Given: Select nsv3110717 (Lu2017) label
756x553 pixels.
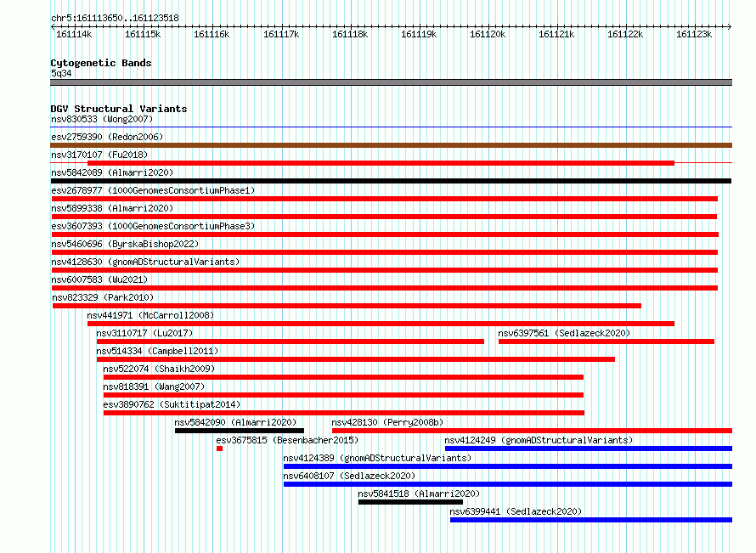Looking at the screenshot, I should [x=144, y=333].
